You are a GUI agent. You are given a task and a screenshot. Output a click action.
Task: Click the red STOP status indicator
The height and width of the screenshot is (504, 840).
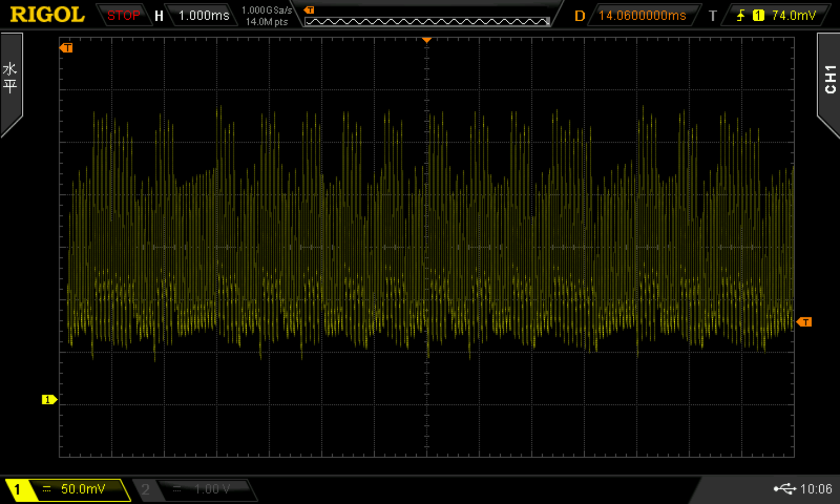tap(123, 16)
